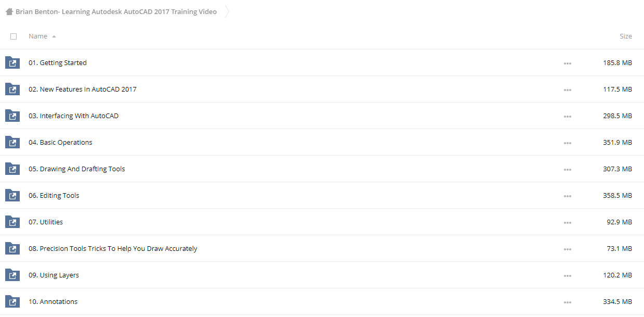The width and height of the screenshot is (644, 317).
Task: Toggle Name column sort arrow
Action: point(54,36)
